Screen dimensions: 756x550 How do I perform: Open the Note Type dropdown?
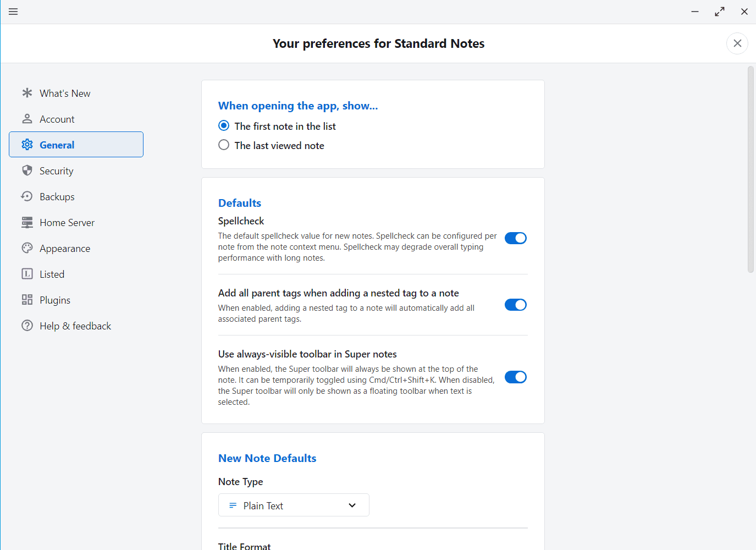[x=294, y=505]
